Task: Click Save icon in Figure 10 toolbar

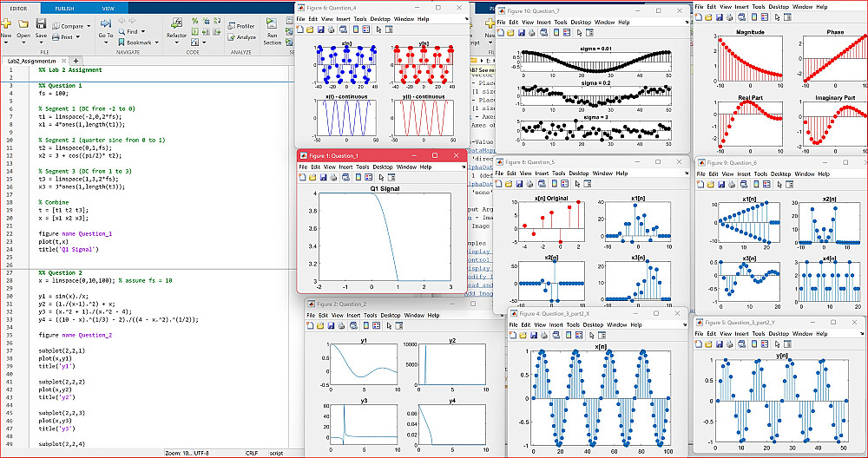Action: (521, 33)
